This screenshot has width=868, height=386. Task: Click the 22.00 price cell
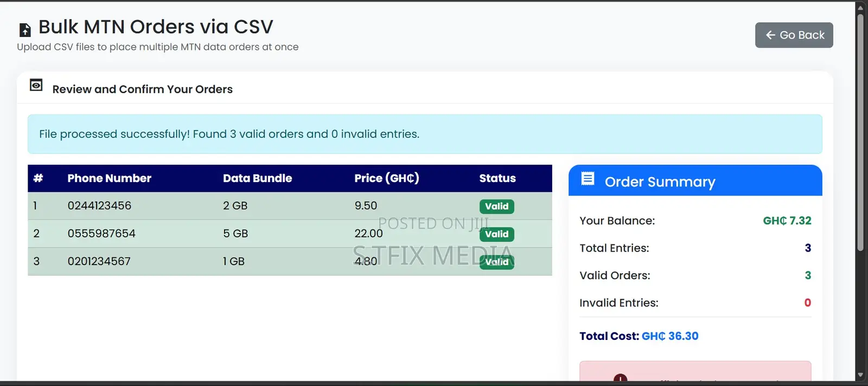click(x=368, y=234)
